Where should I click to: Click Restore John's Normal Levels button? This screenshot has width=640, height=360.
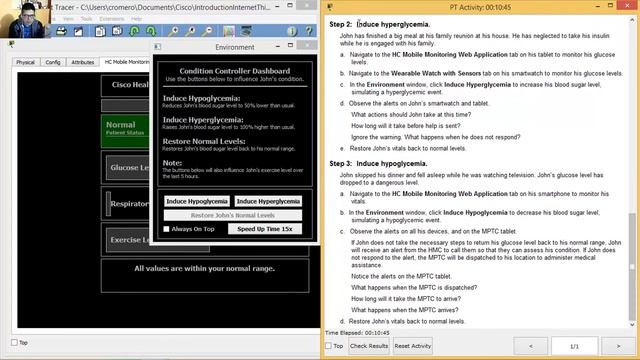[x=233, y=215]
